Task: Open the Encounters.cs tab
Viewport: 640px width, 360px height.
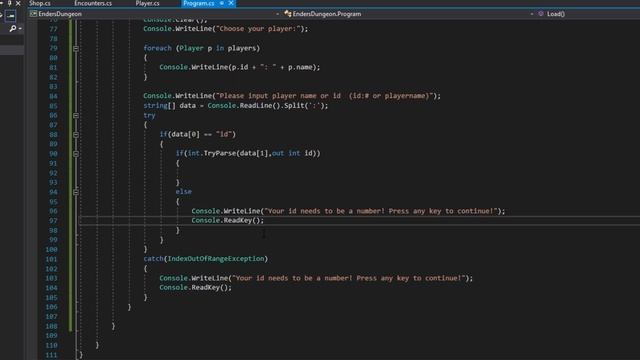Action: point(93,3)
